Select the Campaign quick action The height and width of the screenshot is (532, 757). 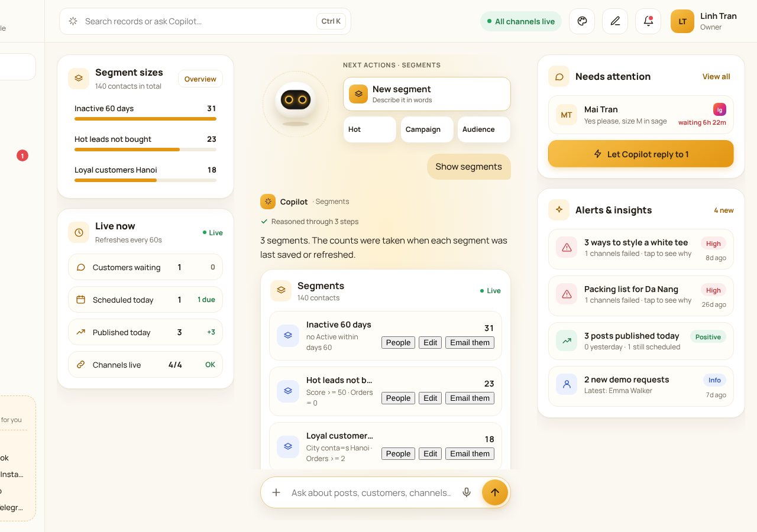coord(427,129)
